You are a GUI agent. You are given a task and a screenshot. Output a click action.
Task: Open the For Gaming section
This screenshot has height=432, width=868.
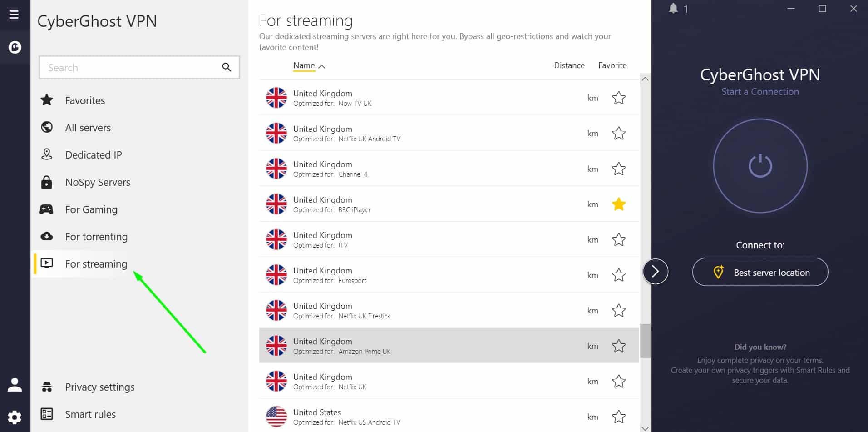click(91, 209)
